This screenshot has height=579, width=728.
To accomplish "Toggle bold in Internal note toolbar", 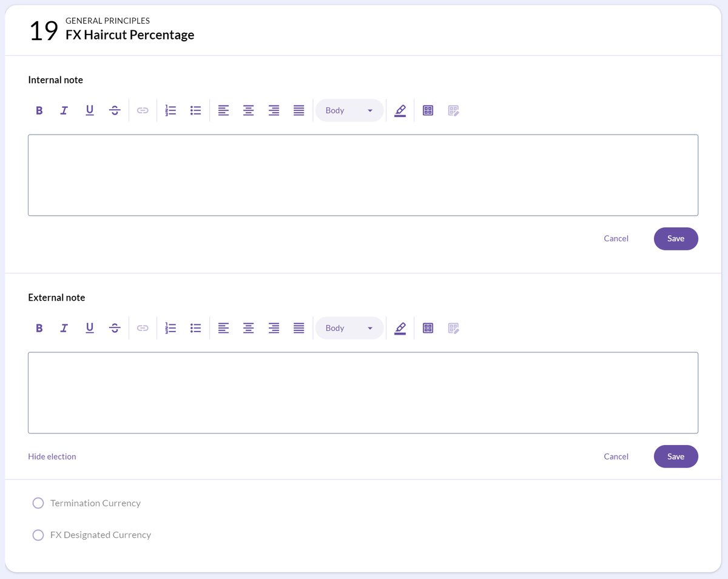I will 39,110.
